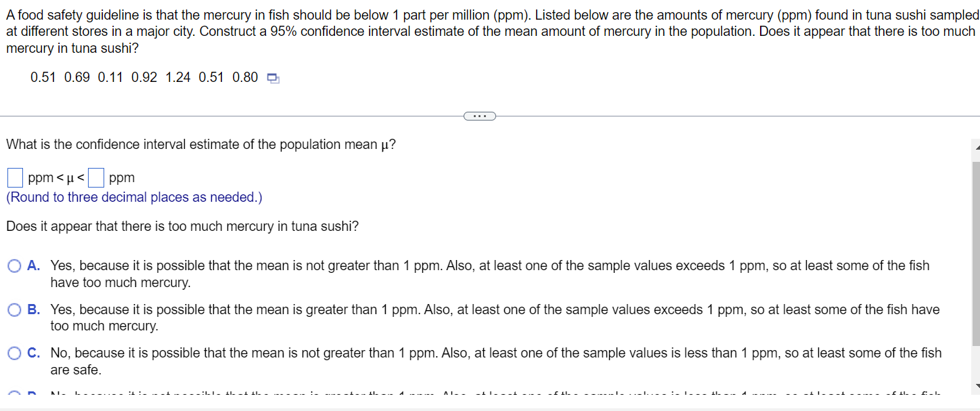The width and height of the screenshot is (980, 411).
Task: Click the data value 0.11
Action: click(x=110, y=78)
